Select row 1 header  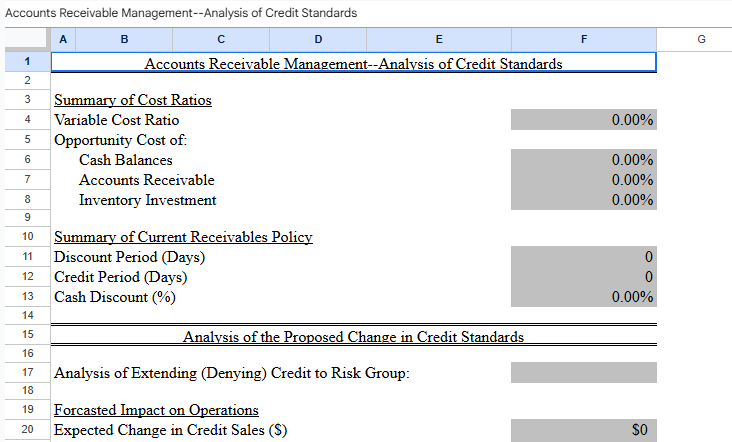pyautogui.click(x=27, y=63)
